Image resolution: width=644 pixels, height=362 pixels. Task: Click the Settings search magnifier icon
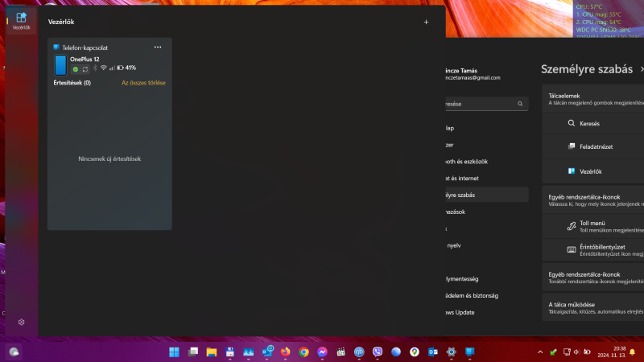[x=520, y=104]
